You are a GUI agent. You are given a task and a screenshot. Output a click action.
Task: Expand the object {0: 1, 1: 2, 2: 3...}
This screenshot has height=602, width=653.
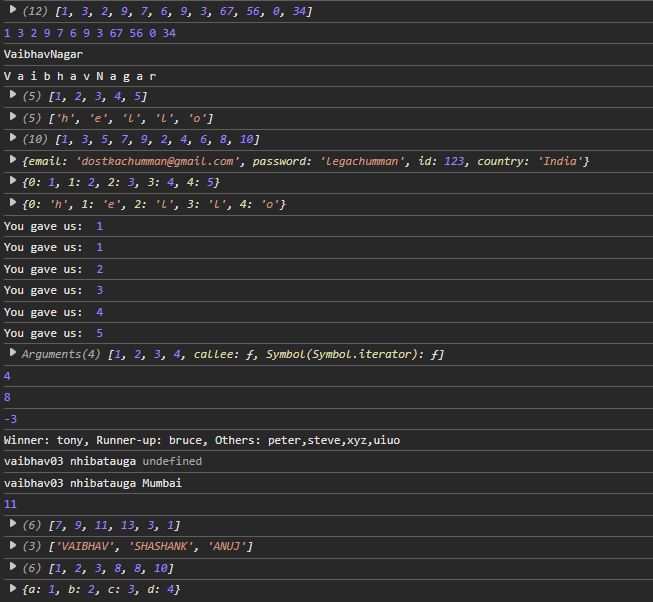(13, 180)
